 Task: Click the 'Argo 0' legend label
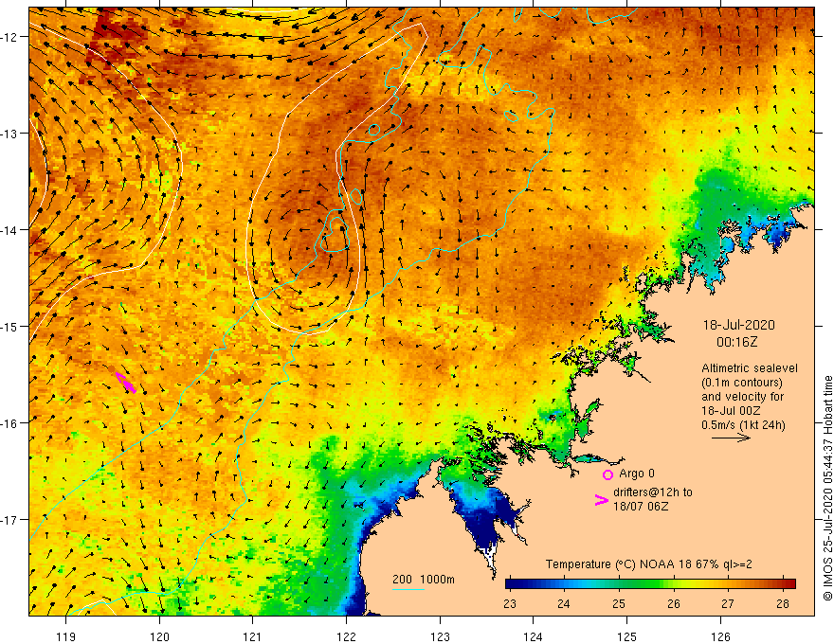(637, 474)
